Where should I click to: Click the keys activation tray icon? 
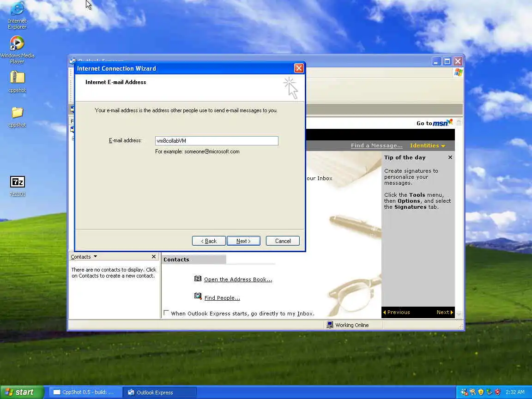472,392
